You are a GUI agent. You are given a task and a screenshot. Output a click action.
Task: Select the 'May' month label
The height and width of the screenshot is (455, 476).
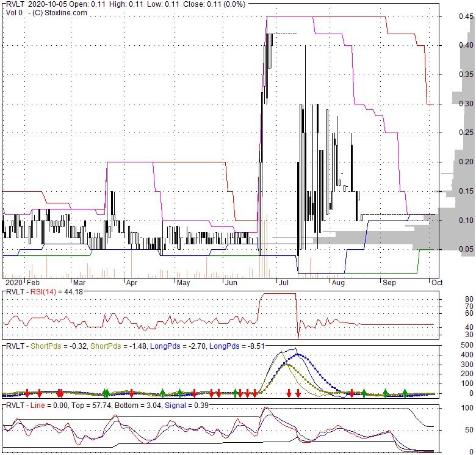(x=183, y=283)
